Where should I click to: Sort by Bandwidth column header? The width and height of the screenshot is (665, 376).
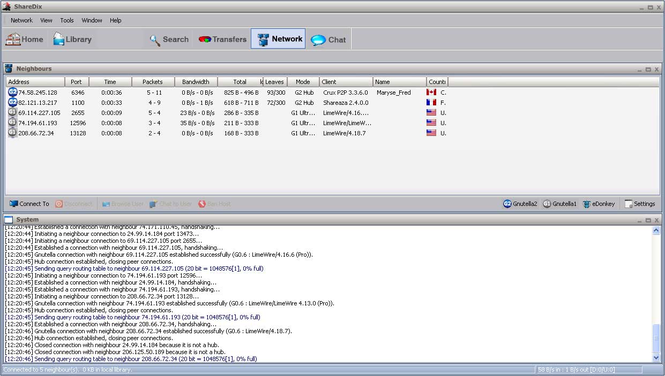196,82
